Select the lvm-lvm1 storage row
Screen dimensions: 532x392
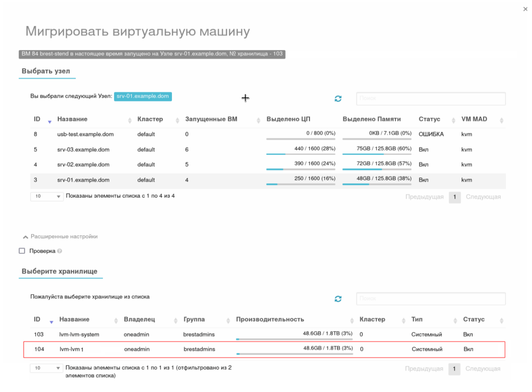point(71,349)
